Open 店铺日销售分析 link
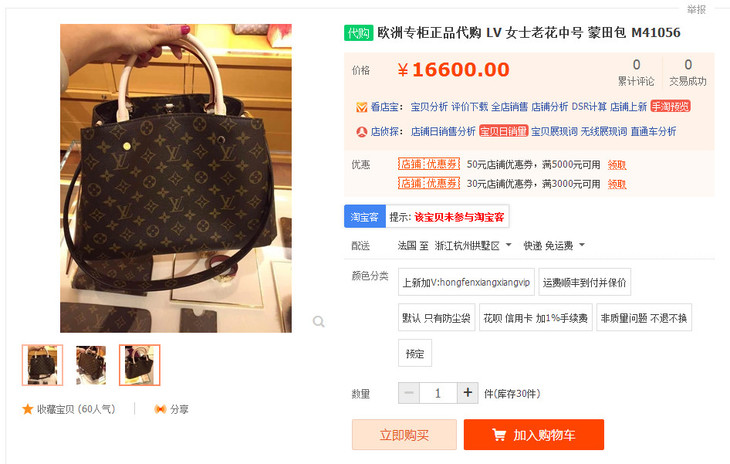 (x=443, y=132)
